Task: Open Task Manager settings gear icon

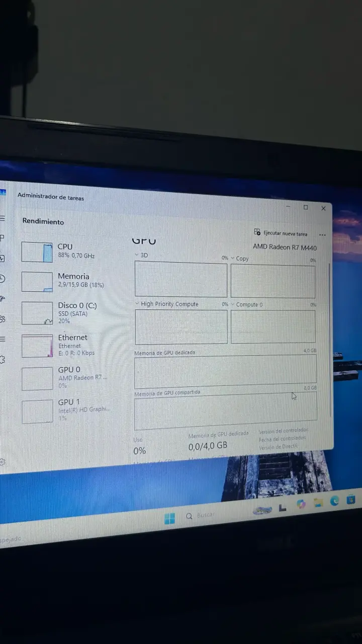Action: [2, 461]
